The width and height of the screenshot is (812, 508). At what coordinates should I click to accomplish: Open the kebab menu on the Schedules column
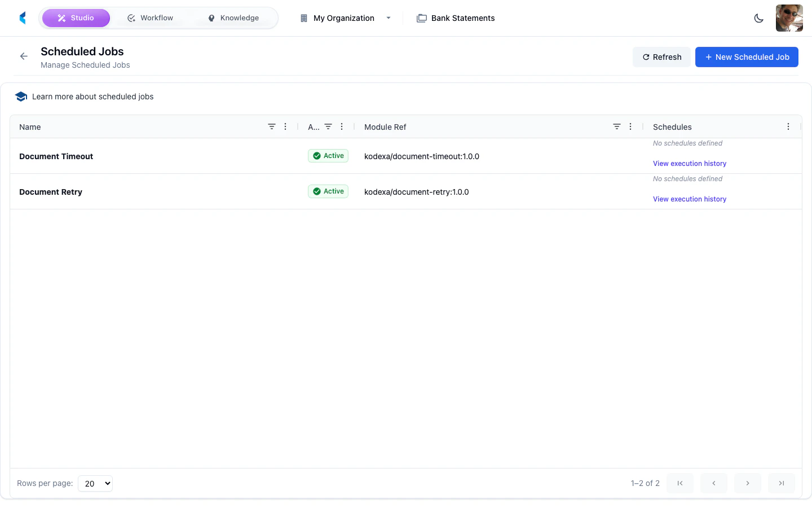coord(788,126)
